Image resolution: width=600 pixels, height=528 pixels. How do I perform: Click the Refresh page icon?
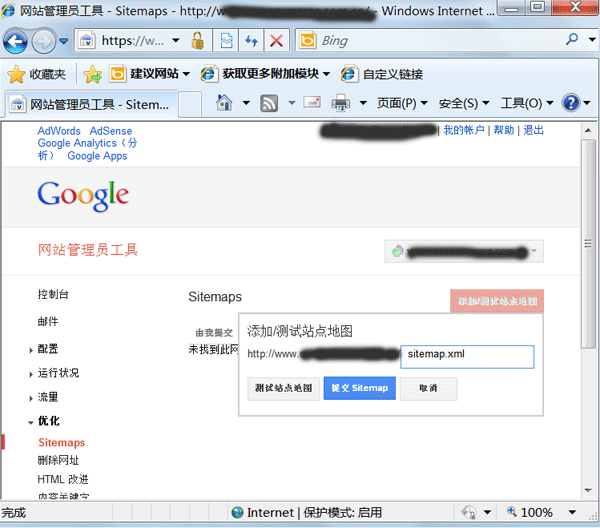[250, 42]
